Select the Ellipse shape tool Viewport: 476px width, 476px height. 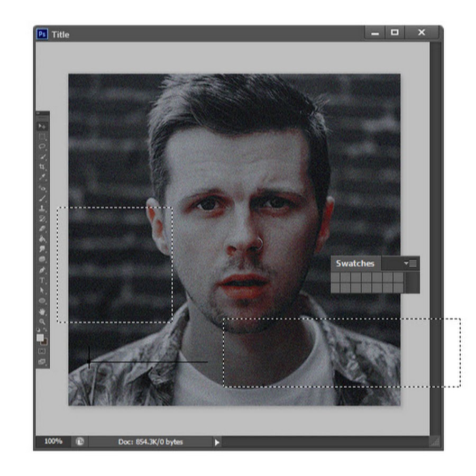[42, 301]
